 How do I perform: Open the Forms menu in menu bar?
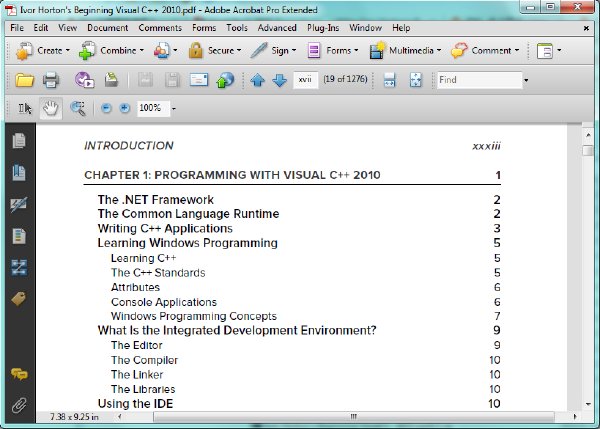point(204,28)
